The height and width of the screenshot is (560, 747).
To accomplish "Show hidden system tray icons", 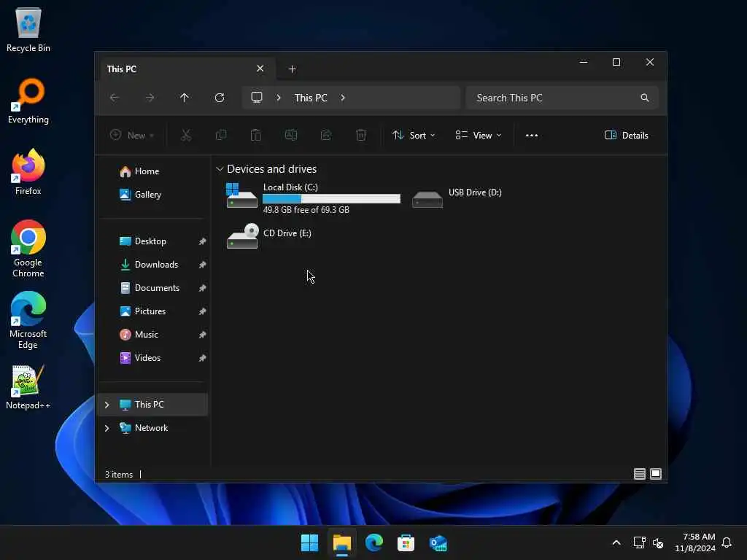I will (616, 542).
